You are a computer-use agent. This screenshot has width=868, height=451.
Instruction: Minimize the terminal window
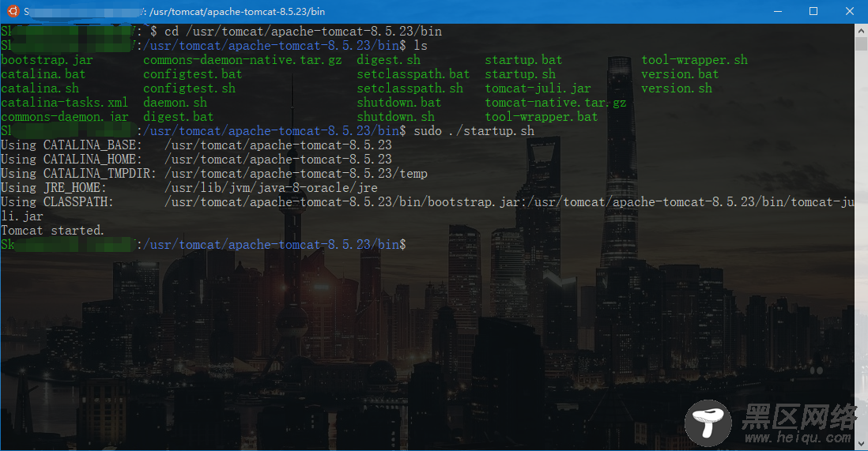(x=778, y=11)
